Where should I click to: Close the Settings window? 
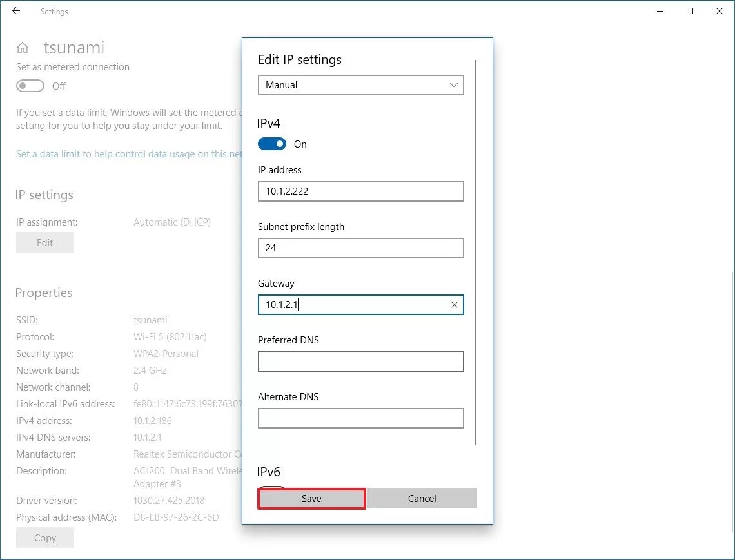coord(719,11)
